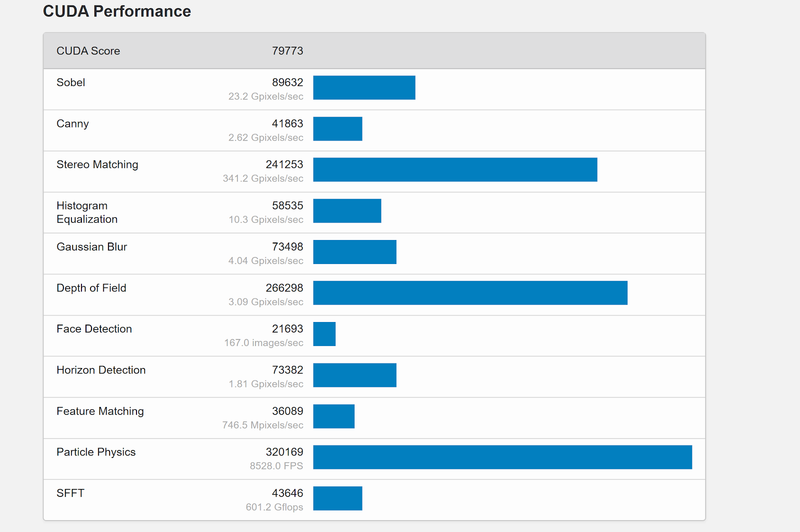Click the Histogram Equalization label

point(87,212)
